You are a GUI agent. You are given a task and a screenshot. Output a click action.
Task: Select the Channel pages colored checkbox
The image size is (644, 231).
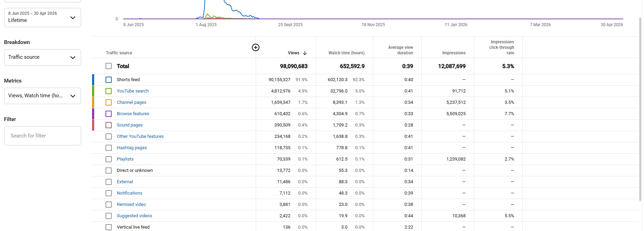(109, 102)
